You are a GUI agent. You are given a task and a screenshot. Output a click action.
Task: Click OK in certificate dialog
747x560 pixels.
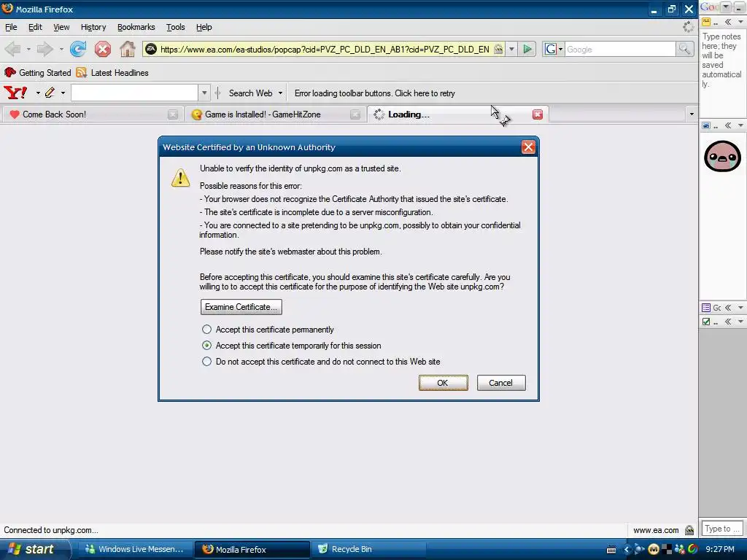coord(443,383)
